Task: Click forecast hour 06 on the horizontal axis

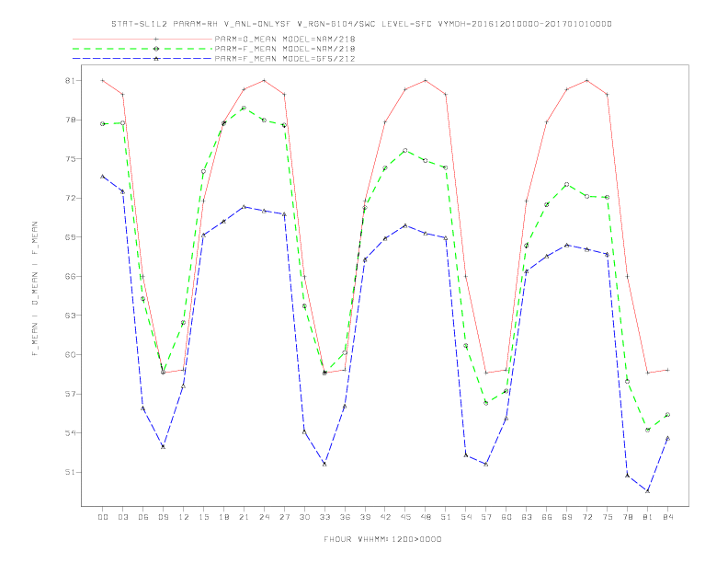Action: click(143, 517)
